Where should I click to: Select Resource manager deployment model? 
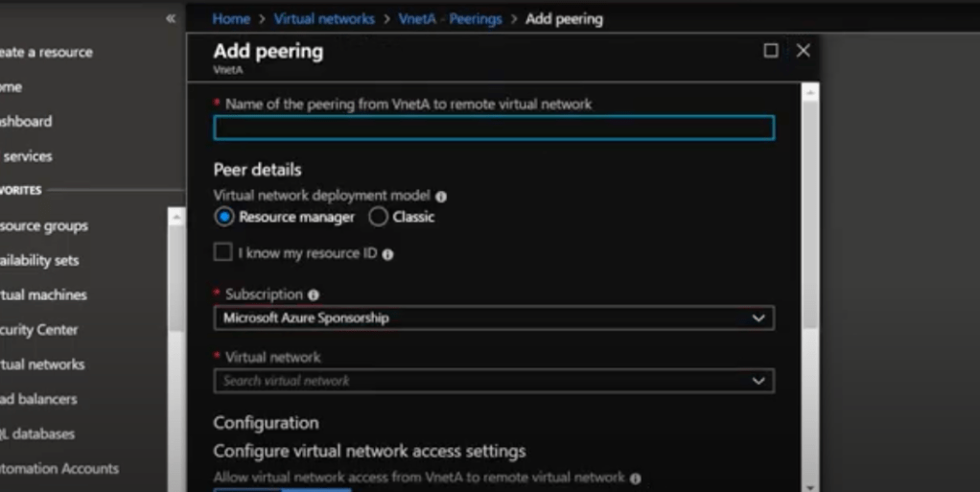point(224,217)
